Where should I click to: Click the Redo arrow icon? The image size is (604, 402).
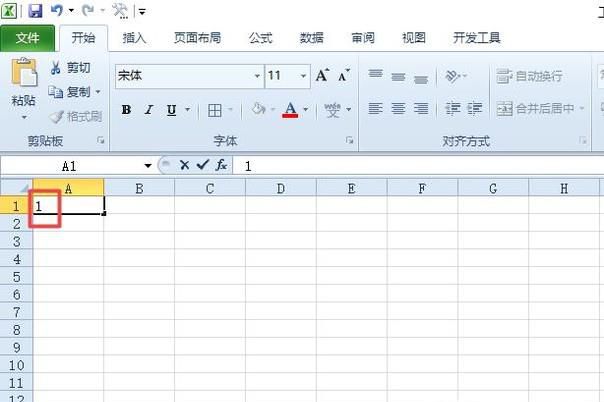tap(87, 10)
